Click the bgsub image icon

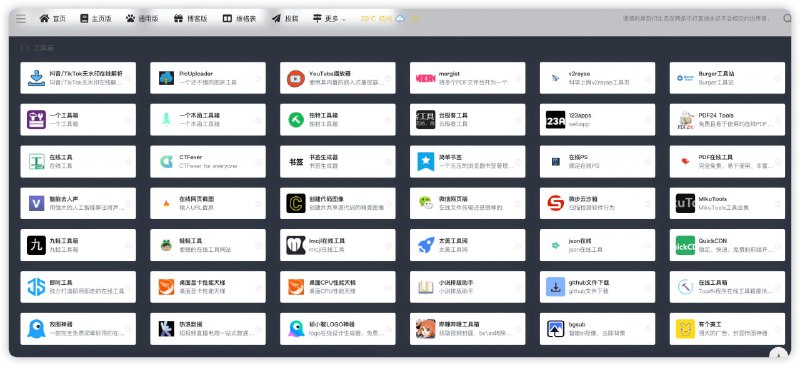pos(556,329)
